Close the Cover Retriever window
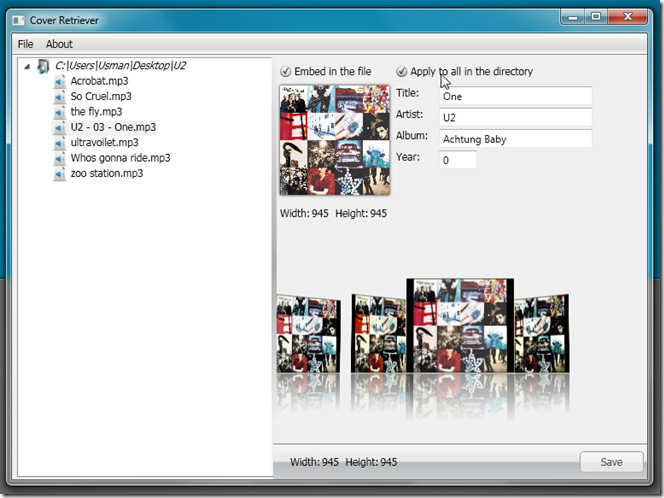The image size is (664, 498). [628, 17]
